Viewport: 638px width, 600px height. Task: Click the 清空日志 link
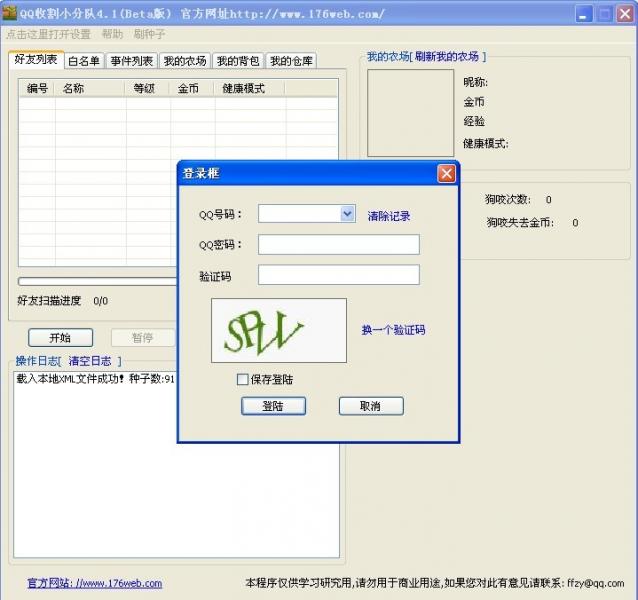[90, 361]
